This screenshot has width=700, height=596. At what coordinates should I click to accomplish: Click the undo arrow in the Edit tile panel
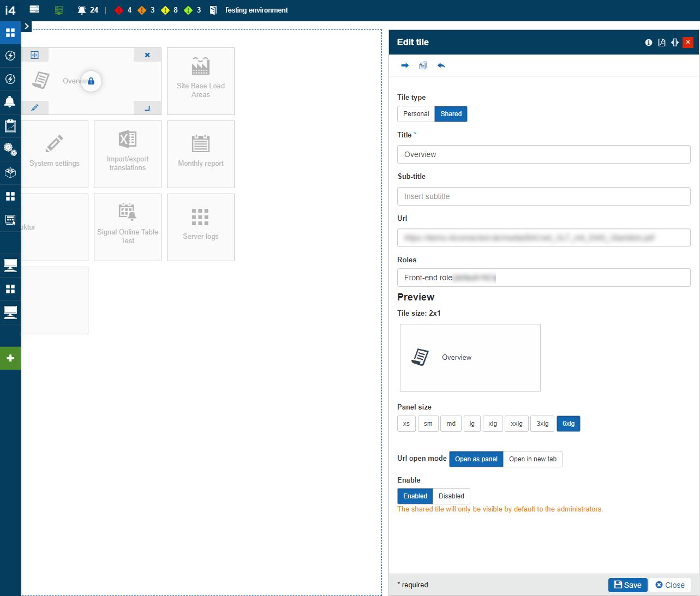[441, 65]
